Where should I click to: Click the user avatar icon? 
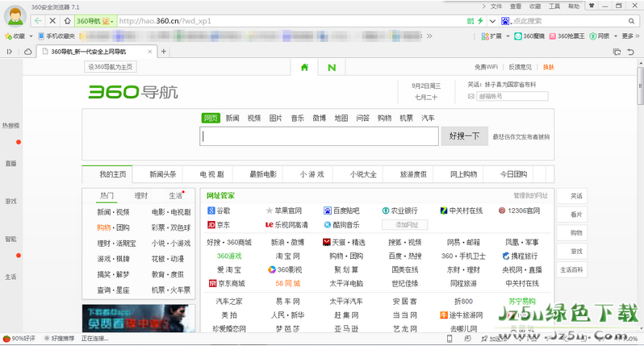coord(15,16)
